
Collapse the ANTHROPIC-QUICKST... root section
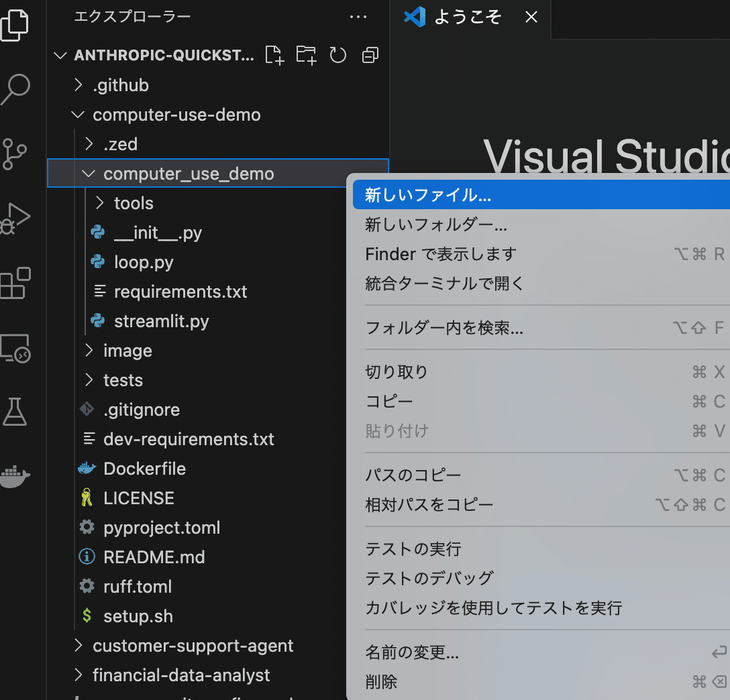pos(60,56)
